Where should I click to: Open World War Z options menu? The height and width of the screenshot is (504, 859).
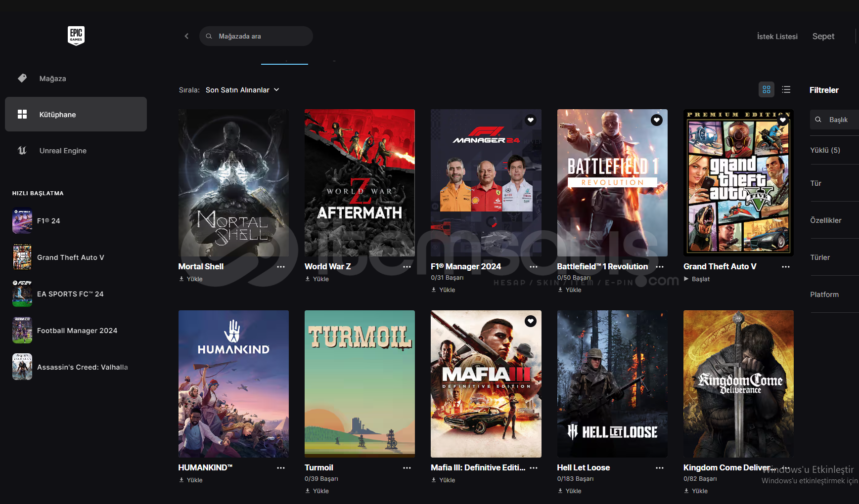click(407, 267)
